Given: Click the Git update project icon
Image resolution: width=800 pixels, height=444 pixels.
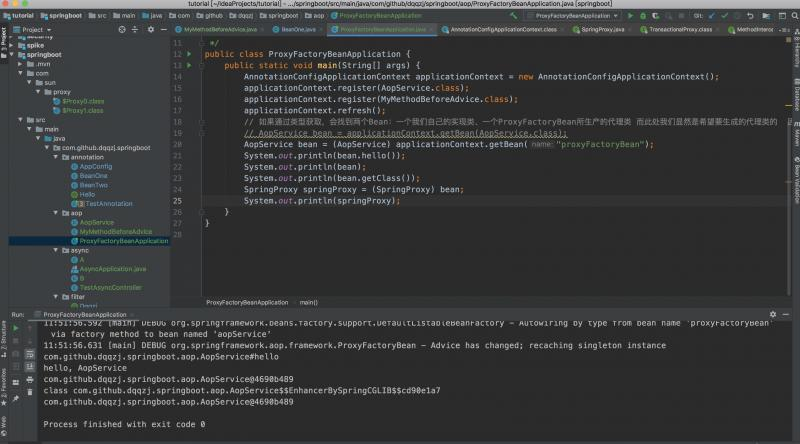Looking at the screenshot, I should pos(712,16).
